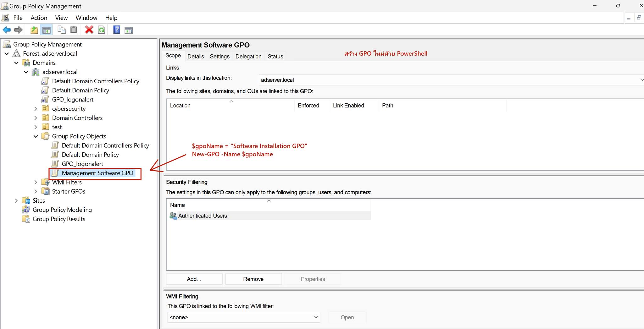The image size is (644, 329).
Task: Collapse the Domains tree node
Action: 16,63
